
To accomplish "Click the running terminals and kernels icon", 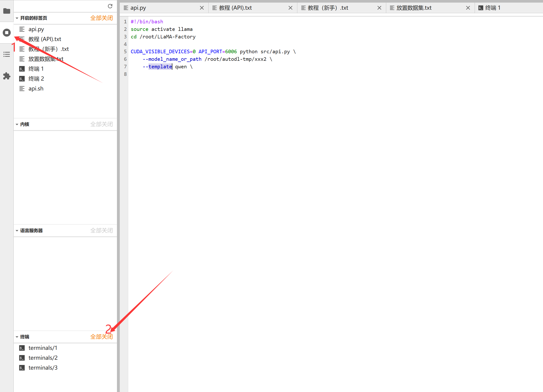I will pyautogui.click(x=7, y=33).
